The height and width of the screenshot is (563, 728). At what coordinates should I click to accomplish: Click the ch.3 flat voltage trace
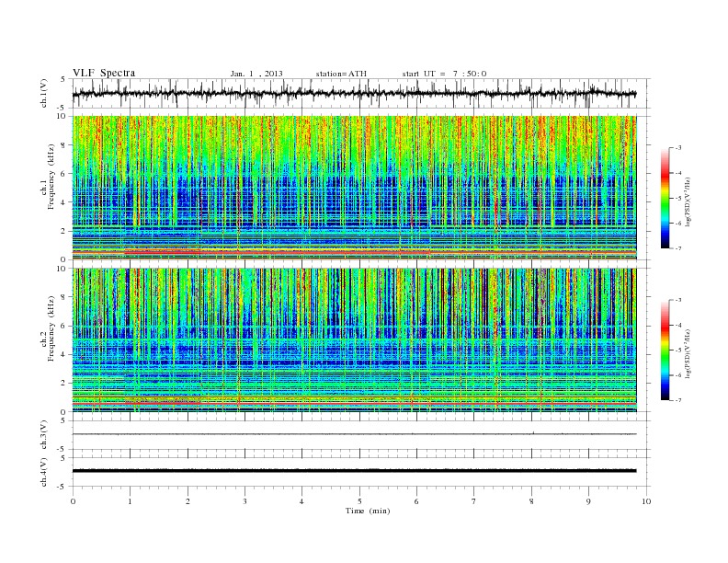(354, 434)
